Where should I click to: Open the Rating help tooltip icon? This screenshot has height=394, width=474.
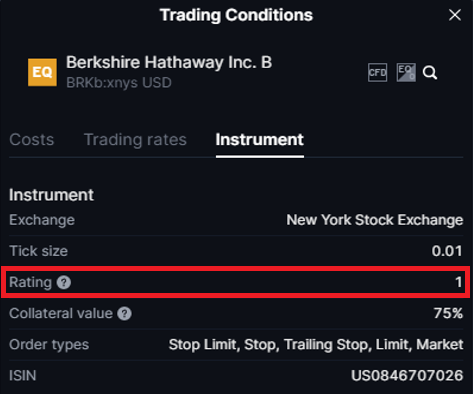click(x=64, y=282)
